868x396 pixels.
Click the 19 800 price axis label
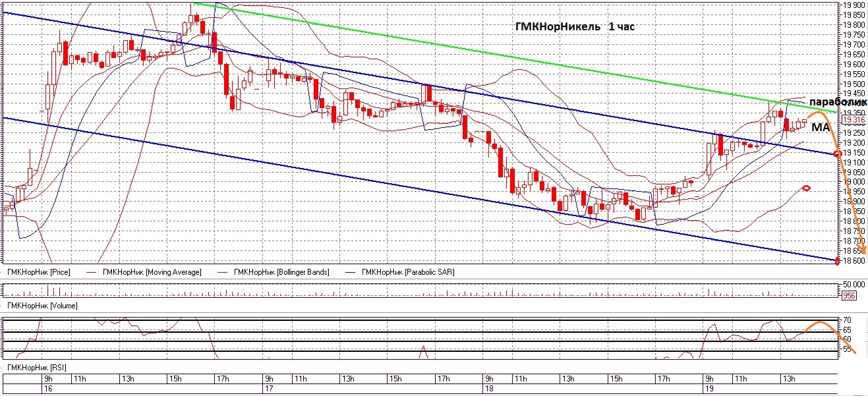click(854, 25)
